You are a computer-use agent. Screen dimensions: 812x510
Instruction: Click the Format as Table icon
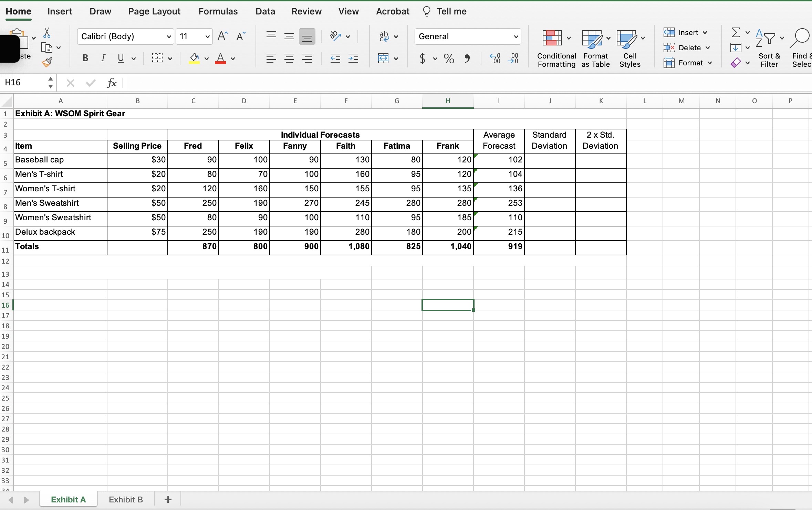[592, 39]
